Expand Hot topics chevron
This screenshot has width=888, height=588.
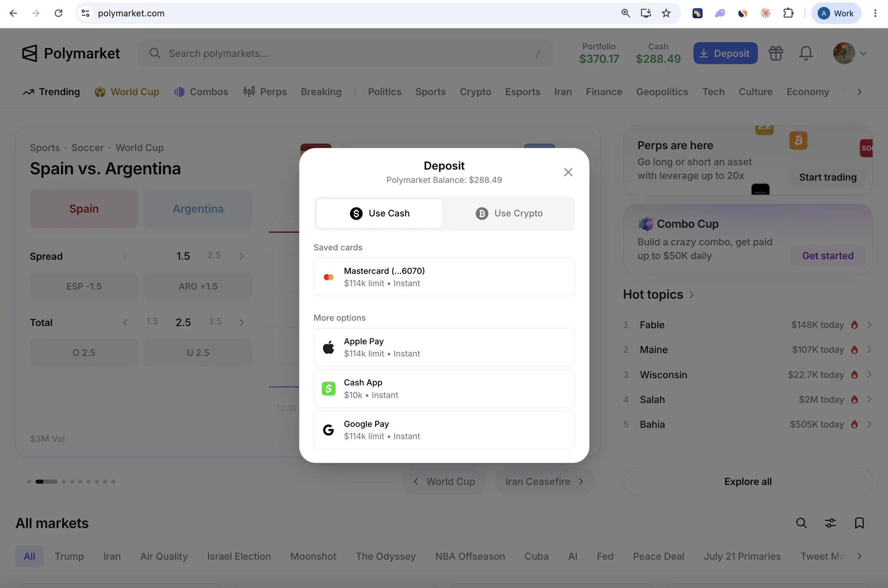[691, 295]
